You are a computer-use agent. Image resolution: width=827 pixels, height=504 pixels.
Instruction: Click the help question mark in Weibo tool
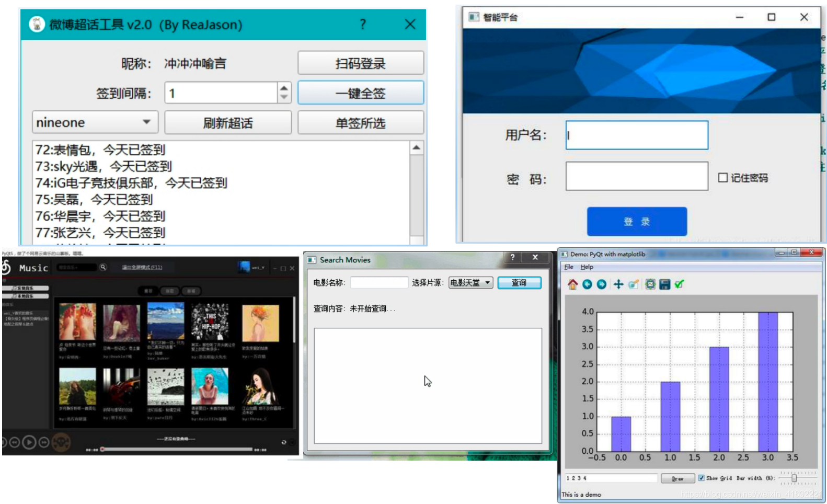(x=363, y=24)
